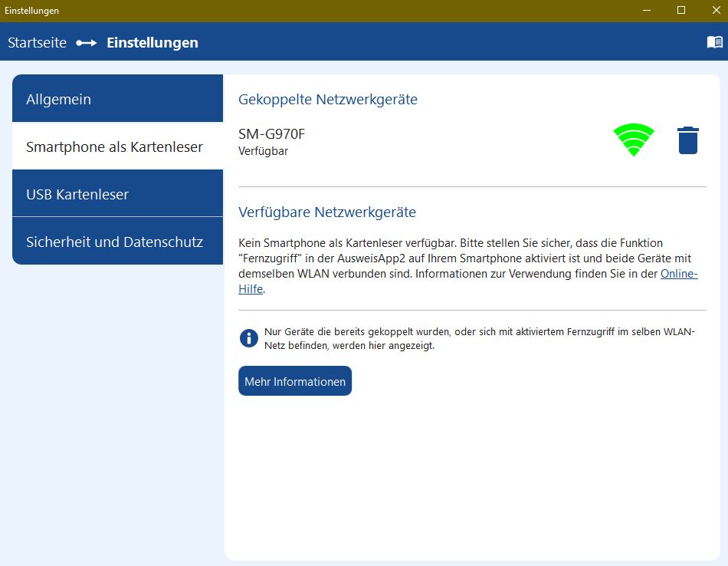Delete the paired device SM-G970F
The image size is (728, 566).
pos(687,140)
